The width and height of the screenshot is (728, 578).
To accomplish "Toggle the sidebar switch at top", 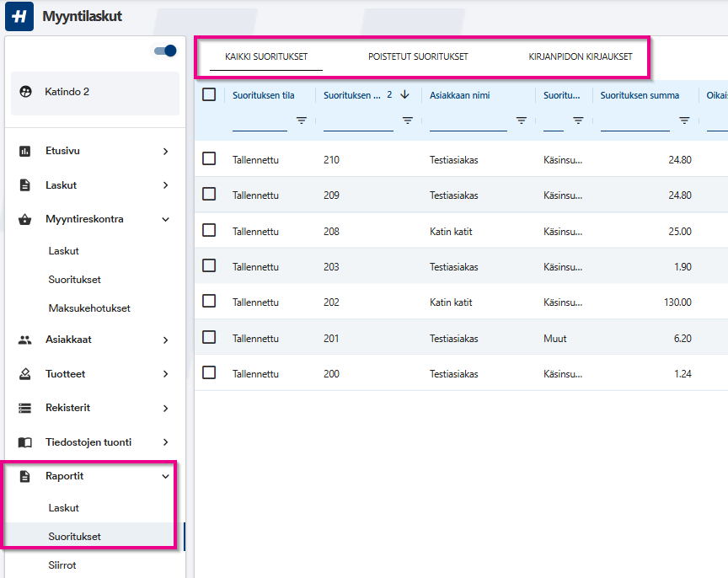I will pyautogui.click(x=166, y=51).
